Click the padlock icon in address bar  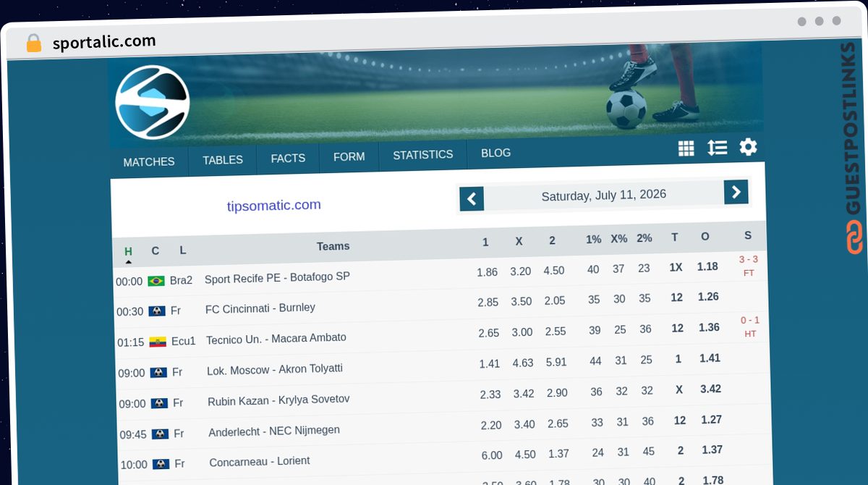point(34,43)
